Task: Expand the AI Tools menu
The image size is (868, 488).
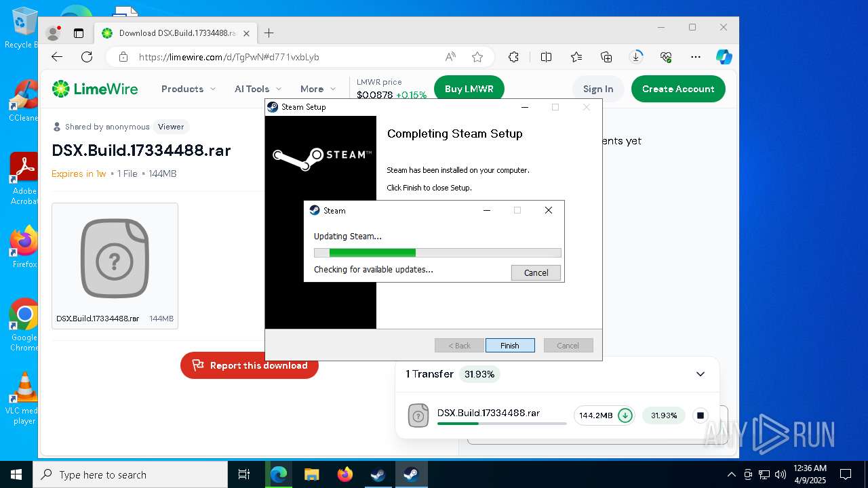Action: click(258, 89)
